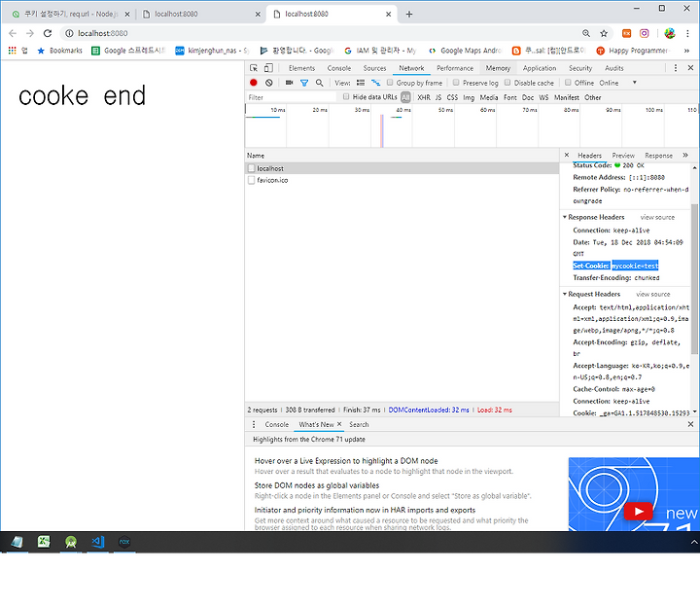Image resolution: width=700 pixels, height=607 pixels.
Task: Select the drawer Search tab
Action: click(x=359, y=424)
